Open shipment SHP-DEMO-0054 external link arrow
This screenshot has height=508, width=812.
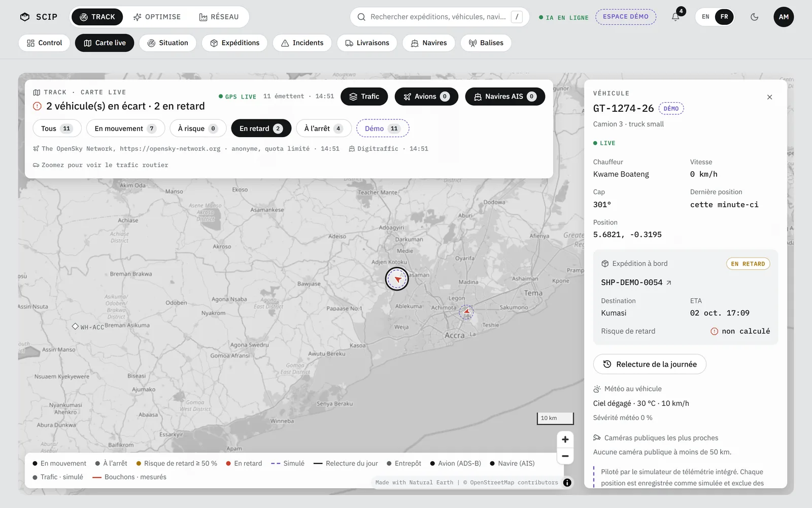(668, 282)
